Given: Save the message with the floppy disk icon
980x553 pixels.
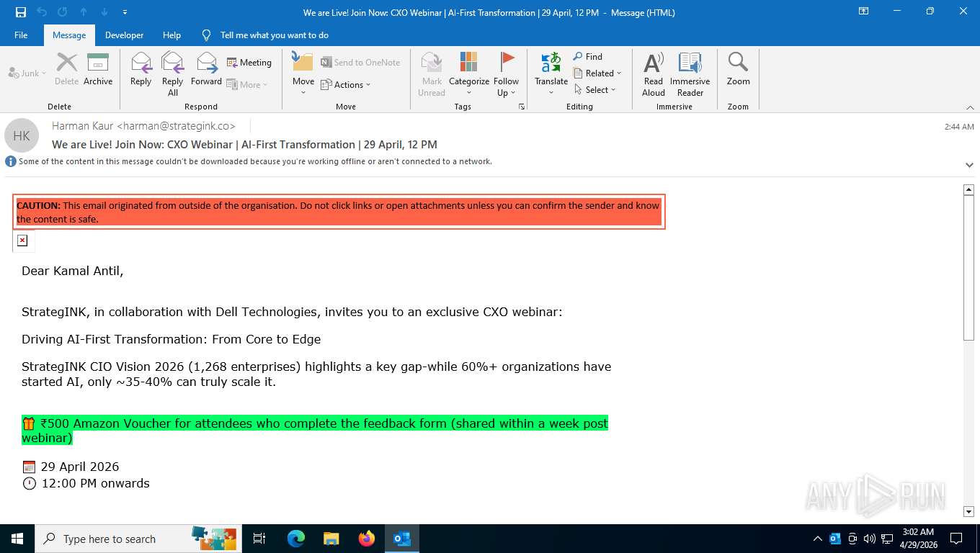Looking at the screenshot, I should [x=20, y=12].
